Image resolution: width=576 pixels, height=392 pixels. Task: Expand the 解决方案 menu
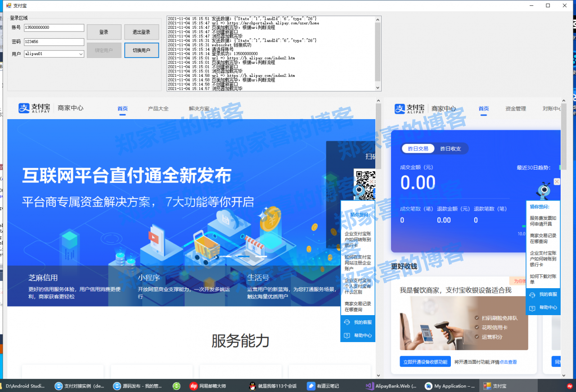[x=198, y=108]
